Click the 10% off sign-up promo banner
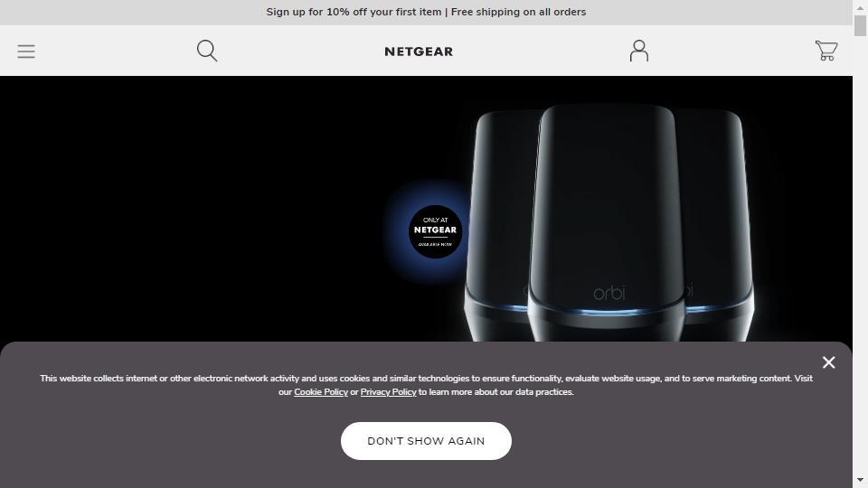868x488 pixels. point(426,12)
